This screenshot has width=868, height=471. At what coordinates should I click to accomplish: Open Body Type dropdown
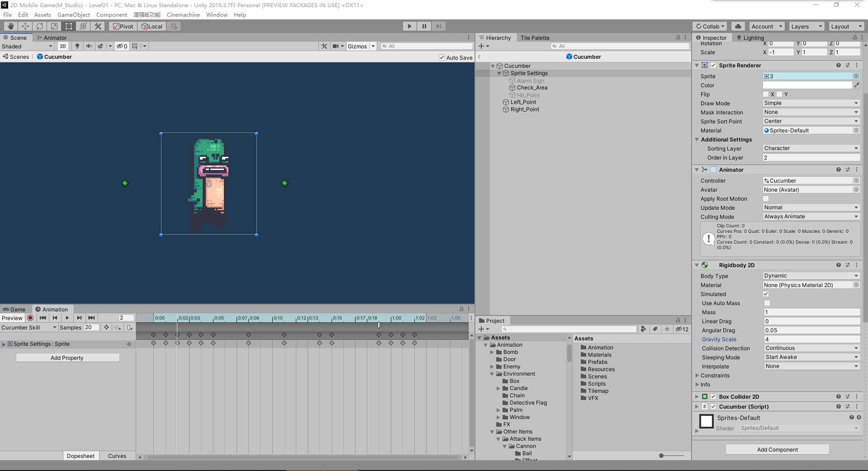[x=811, y=276]
